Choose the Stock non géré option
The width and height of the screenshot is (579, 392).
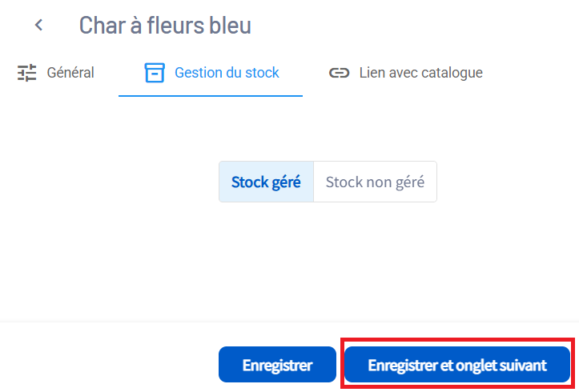375,182
